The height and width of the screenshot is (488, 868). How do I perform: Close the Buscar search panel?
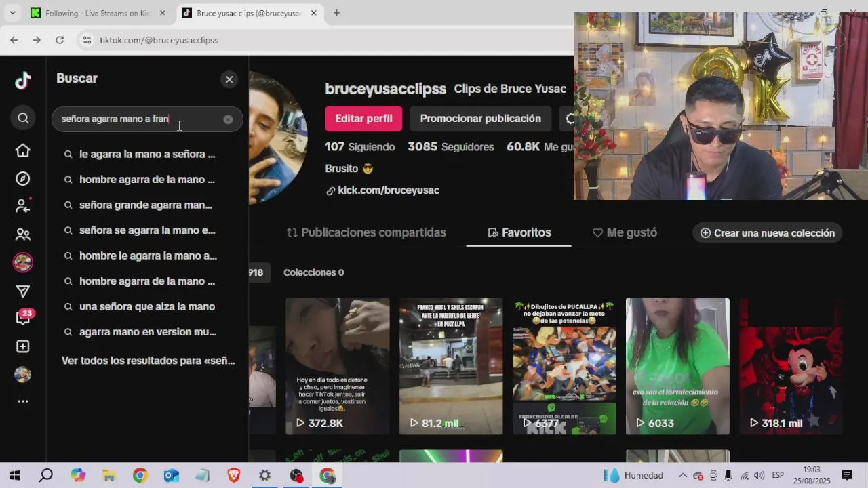229,79
